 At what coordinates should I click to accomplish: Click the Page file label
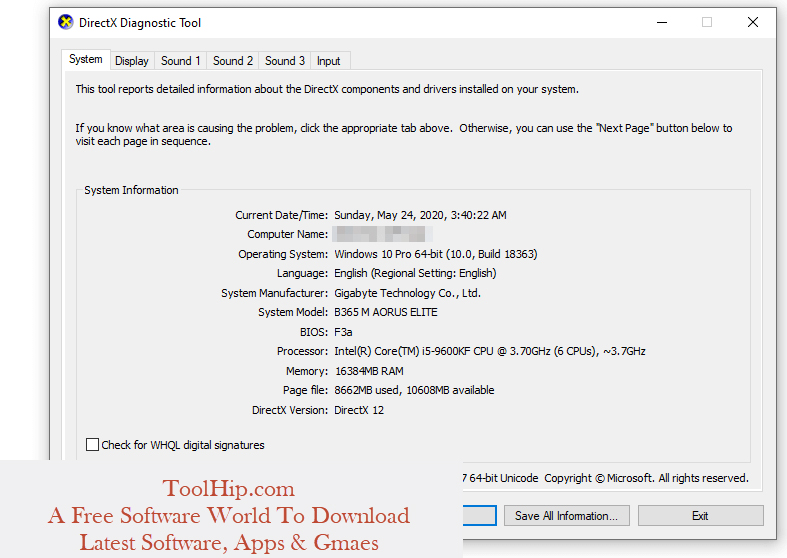click(x=306, y=390)
